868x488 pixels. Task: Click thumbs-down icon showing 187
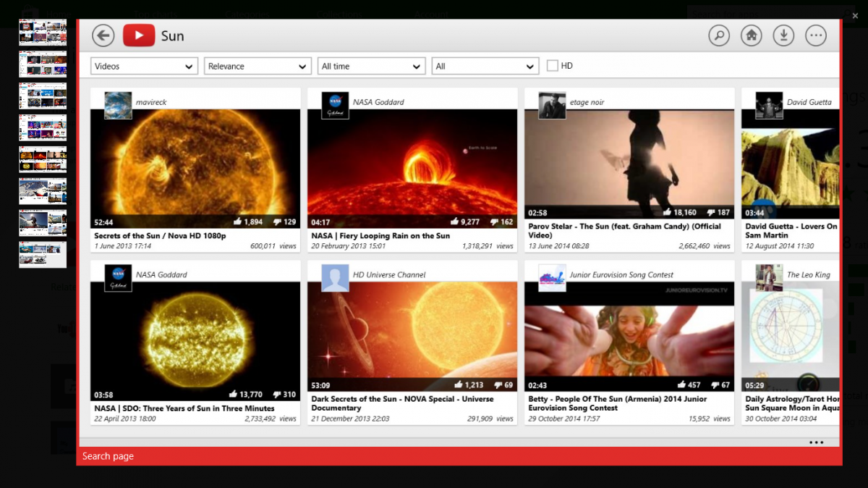(x=712, y=213)
